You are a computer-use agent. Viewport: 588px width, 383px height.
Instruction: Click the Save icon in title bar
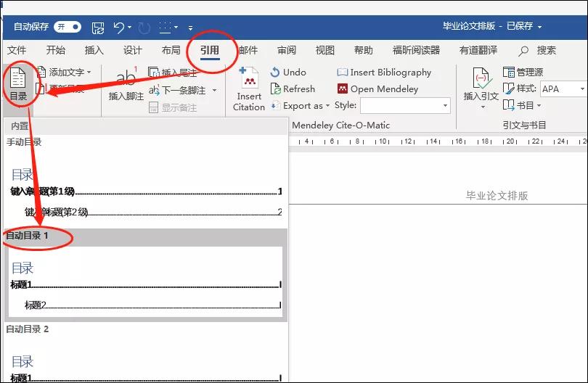(x=98, y=28)
